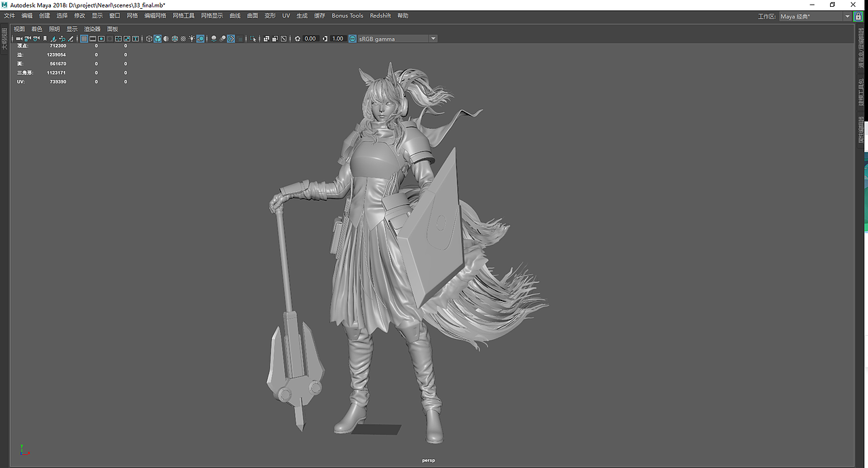Toggle the X-Ray display icon

pyautogui.click(x=267, y=39)
